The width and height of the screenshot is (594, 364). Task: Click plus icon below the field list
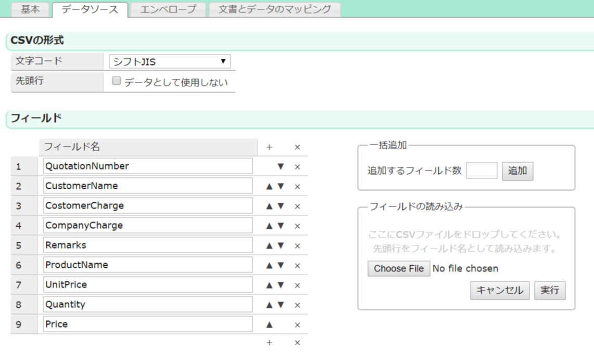coord(269,343)
